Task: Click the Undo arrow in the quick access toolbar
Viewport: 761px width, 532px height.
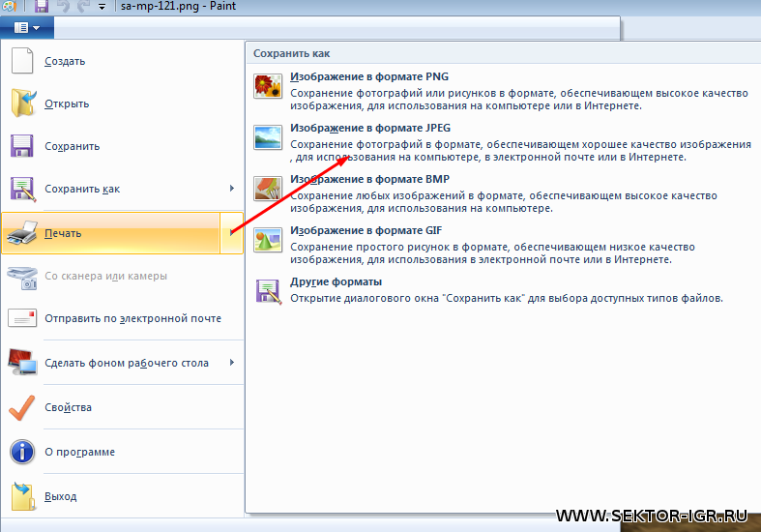Action: click(63, 7)
